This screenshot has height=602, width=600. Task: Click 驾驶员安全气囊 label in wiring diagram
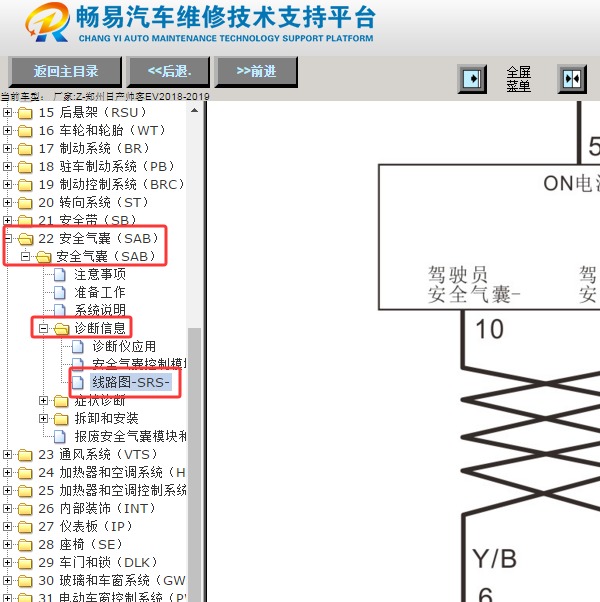pos(474,285)
